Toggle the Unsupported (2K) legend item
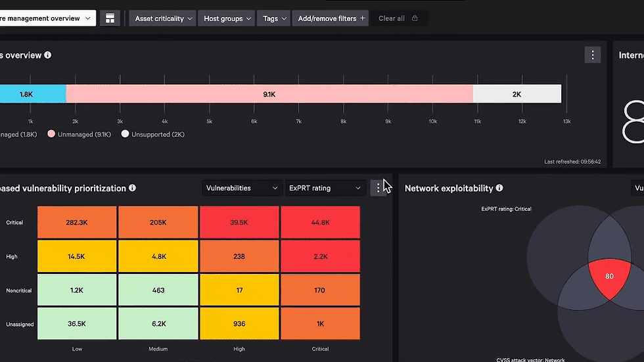This screenshot has width=644, height=362. coord(152,134)
